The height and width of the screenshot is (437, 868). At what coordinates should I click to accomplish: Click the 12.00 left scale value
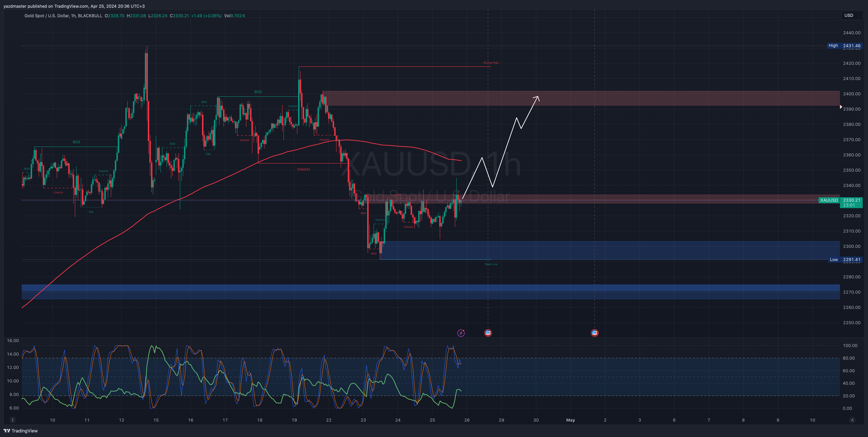[x=13, y=368]
